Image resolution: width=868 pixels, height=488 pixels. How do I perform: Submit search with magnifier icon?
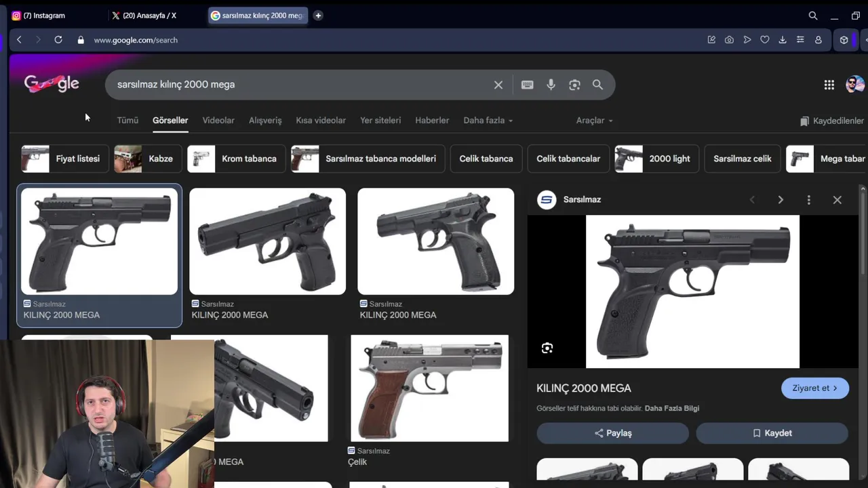[x=597, y=85]
